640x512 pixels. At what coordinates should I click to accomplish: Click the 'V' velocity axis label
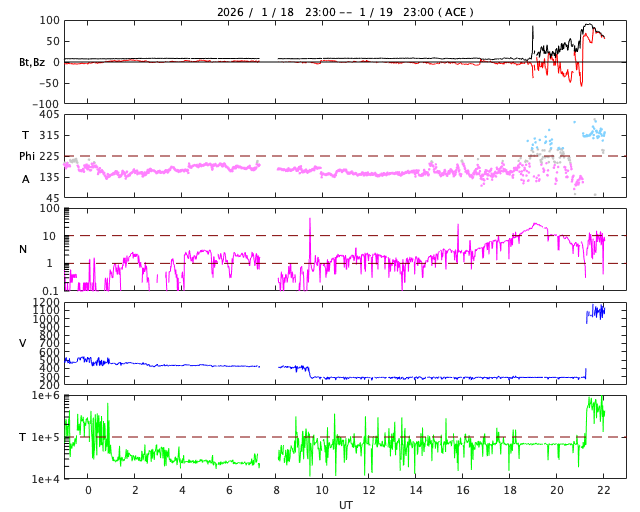pos(23,343)
